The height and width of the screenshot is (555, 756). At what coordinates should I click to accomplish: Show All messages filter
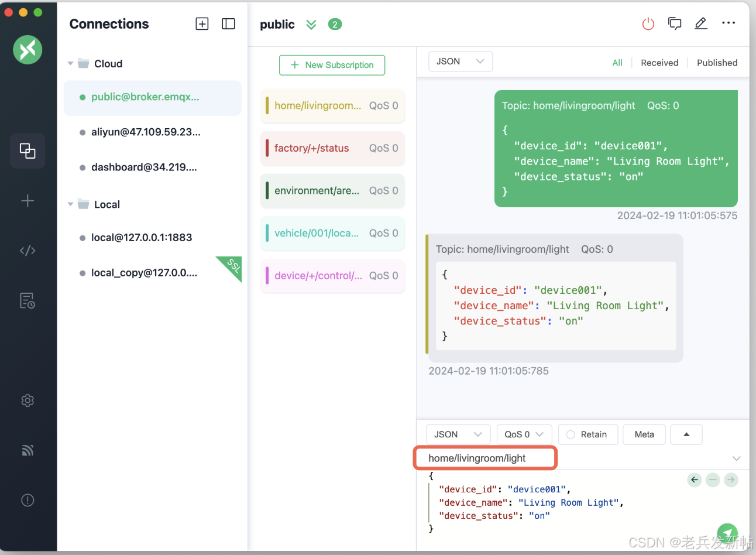[617, 63]
